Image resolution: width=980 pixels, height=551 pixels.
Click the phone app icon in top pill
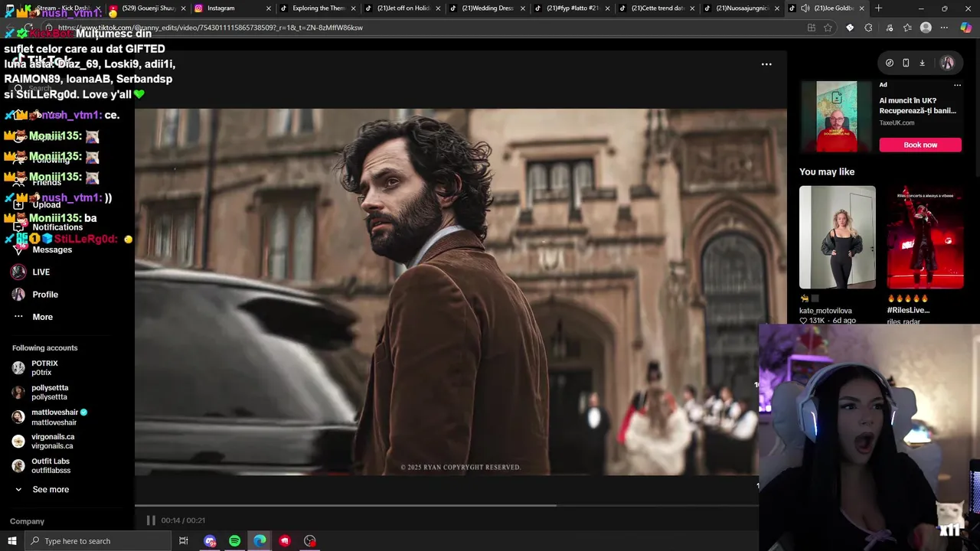906,63
